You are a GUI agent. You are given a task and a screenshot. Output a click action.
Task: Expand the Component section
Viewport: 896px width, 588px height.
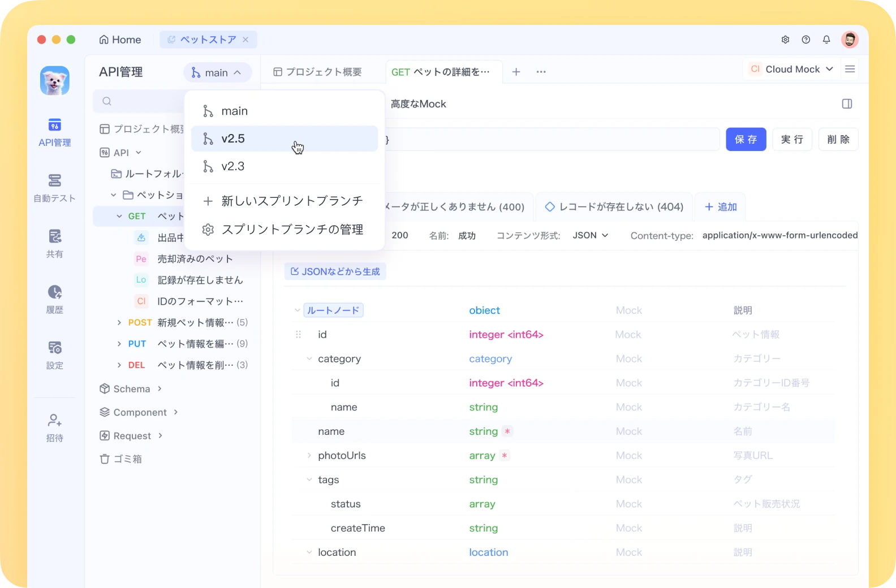pos(176,412)
